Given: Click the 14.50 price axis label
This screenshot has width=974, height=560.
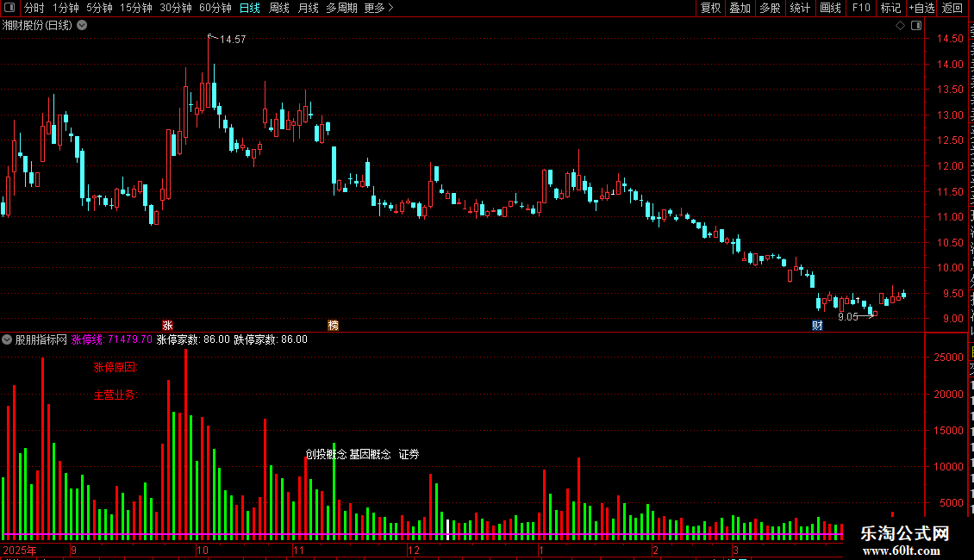Looking at the screenshot, I should pyautogui.click(x=950, y=39).
